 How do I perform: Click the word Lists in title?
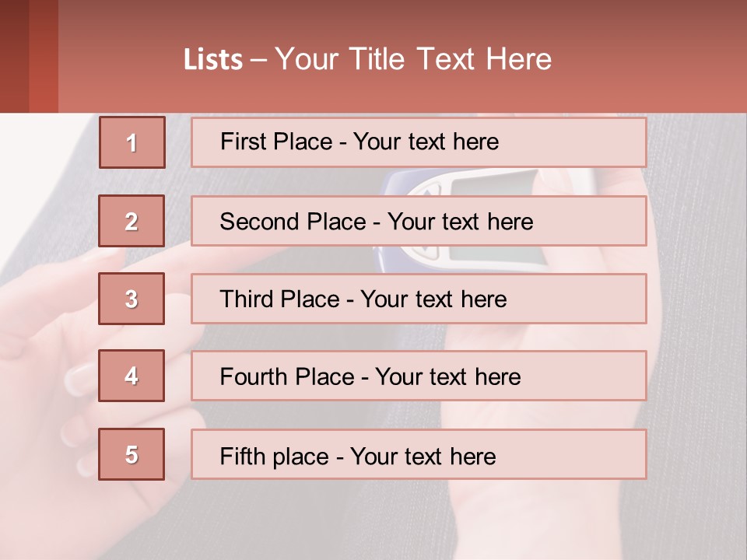coord(213,60)
